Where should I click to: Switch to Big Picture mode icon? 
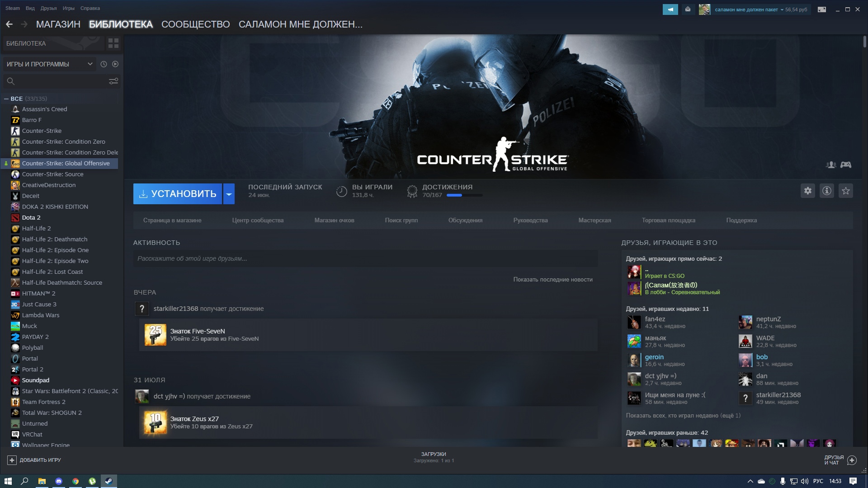click(x=822, y=9)
